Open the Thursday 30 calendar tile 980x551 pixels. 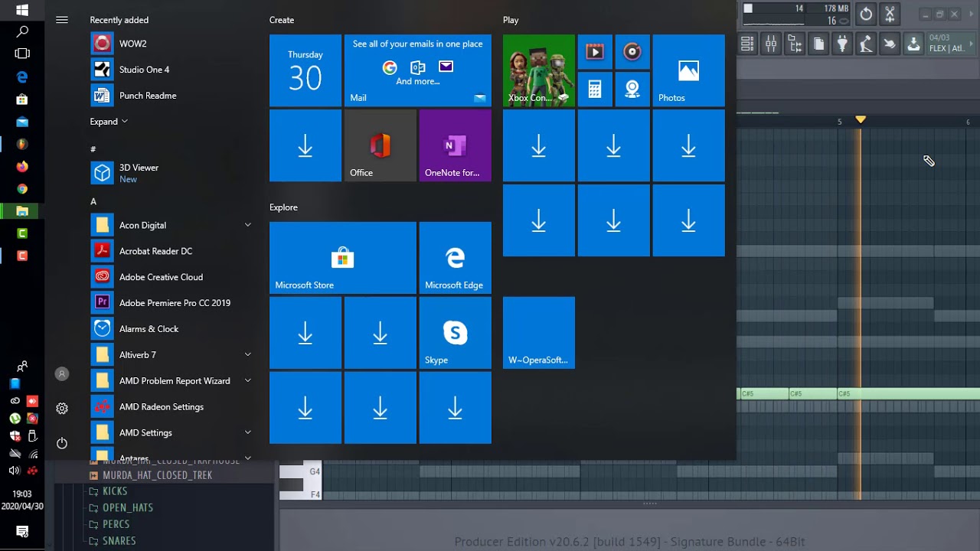point(305,70)
